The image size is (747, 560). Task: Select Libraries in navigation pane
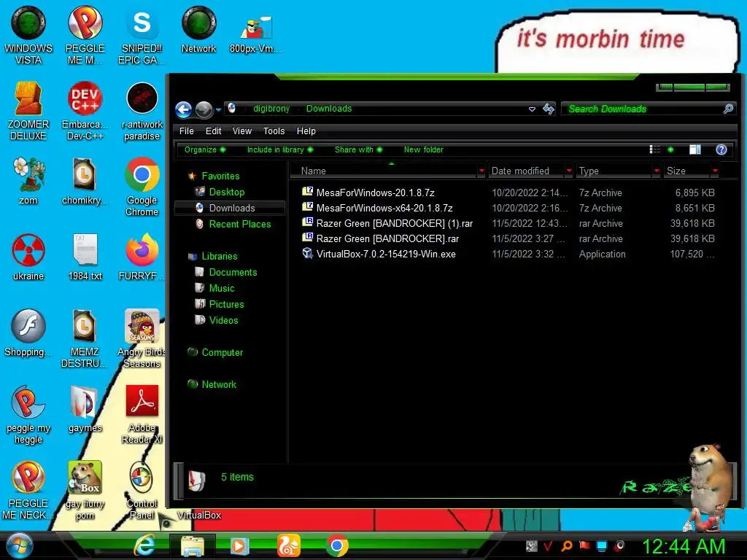pyautogui.click(x=219, y=256)
